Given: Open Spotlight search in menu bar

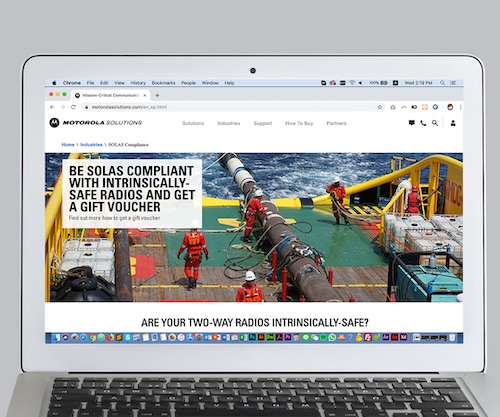Looking at the screenshot, I should point(442,83).
